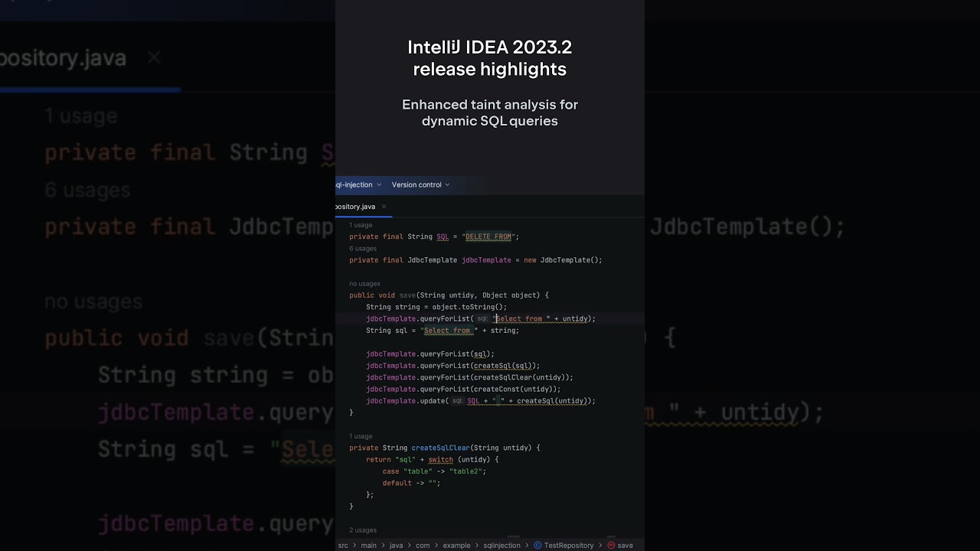Click the 'String sql = "Select from "' line
Viewport: 980px width, 551px height.
443,331
